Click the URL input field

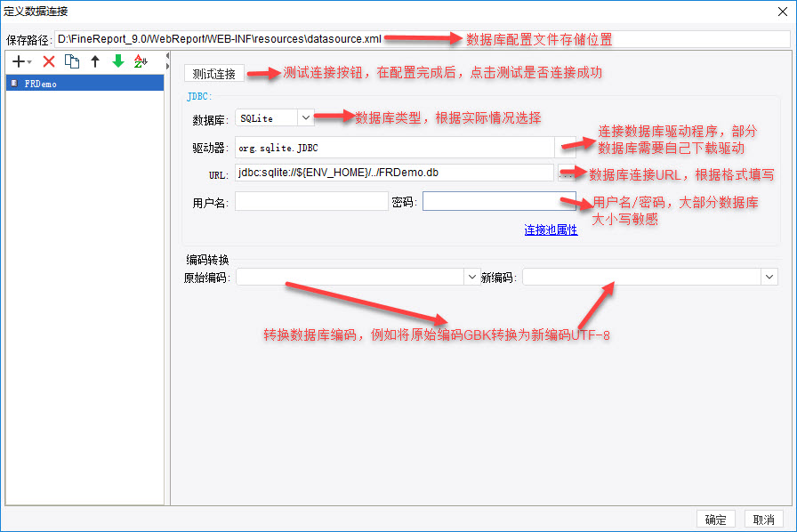pyautogui.click(x=394, y=173)
